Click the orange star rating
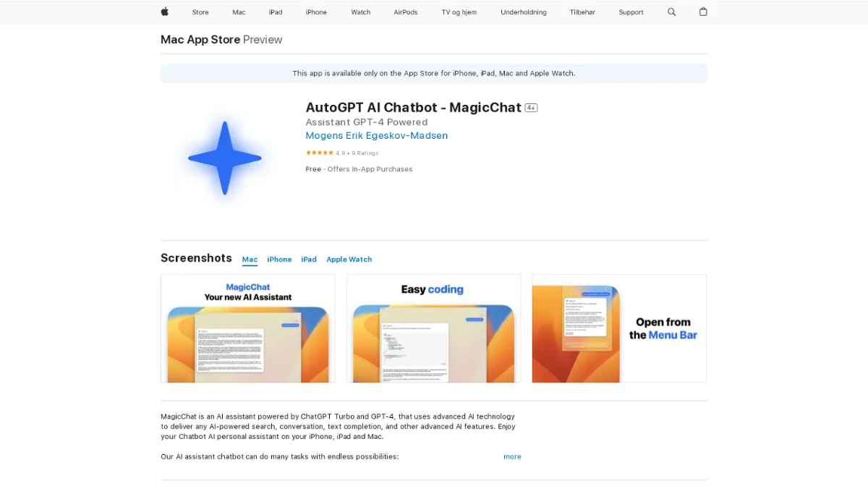Image resolution: width=868 pixels, height=488 pixels. (319, 153)
